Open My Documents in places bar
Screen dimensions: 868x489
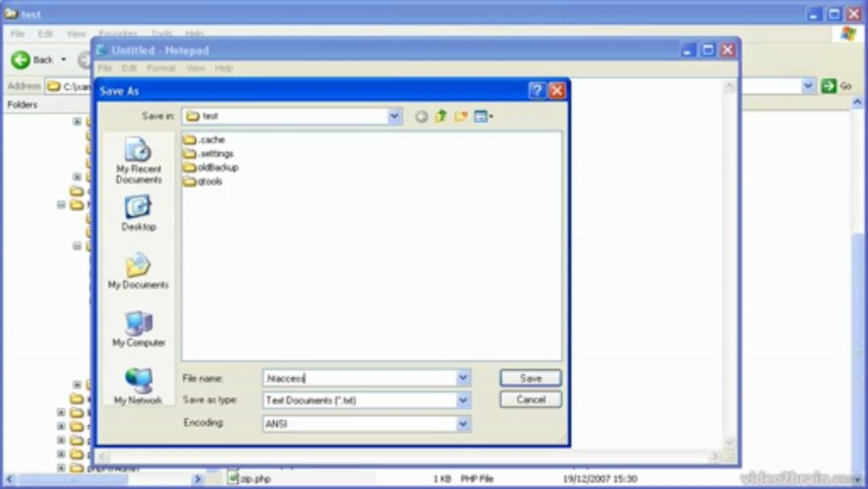pos(138,270)
